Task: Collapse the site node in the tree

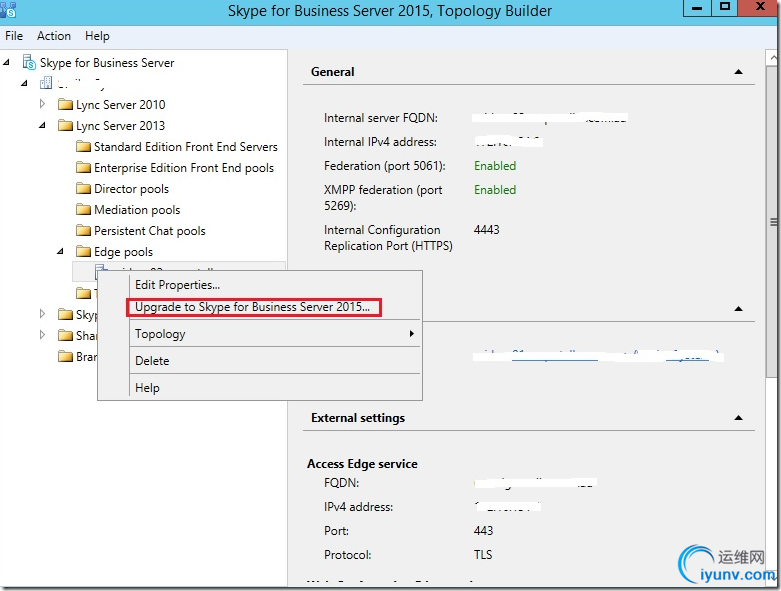Action: (x=24, y=83)
